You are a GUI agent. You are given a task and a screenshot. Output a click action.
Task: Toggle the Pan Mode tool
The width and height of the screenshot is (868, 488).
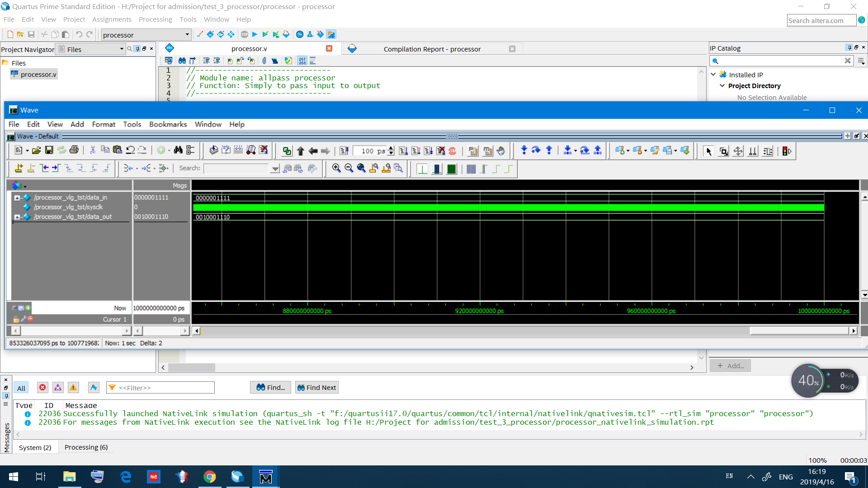click(x=738, y=151)
